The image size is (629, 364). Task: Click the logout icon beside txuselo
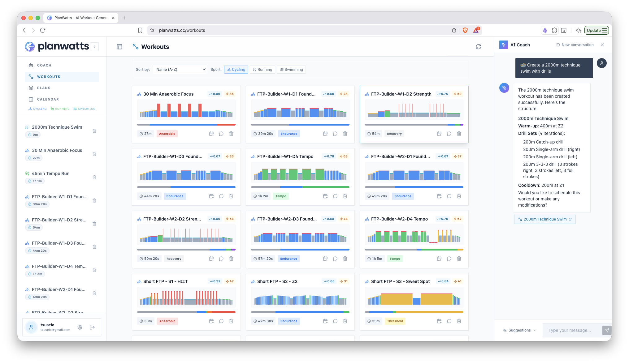92,327
